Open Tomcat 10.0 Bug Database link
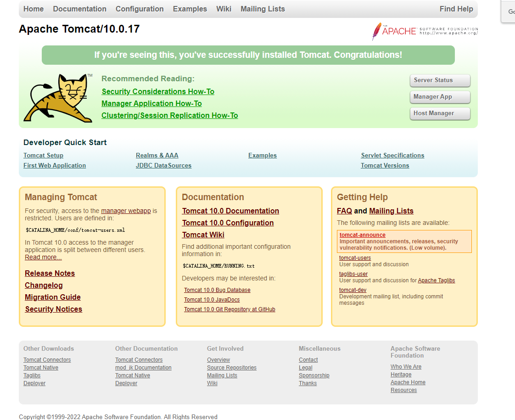The width and height of the screenshot is (515, 420). (x=217, y=290)
